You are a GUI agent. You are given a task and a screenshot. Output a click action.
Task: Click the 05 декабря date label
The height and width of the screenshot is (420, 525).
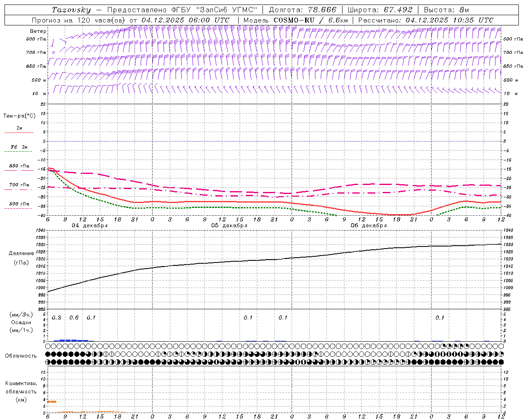229,226
